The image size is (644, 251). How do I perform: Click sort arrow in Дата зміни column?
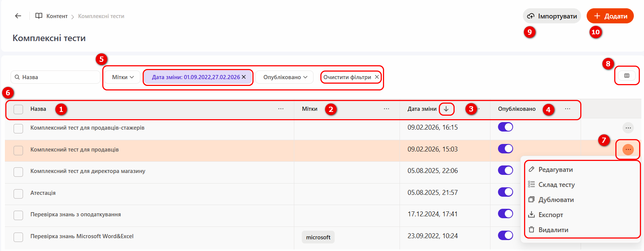click(x=446, y=109)
